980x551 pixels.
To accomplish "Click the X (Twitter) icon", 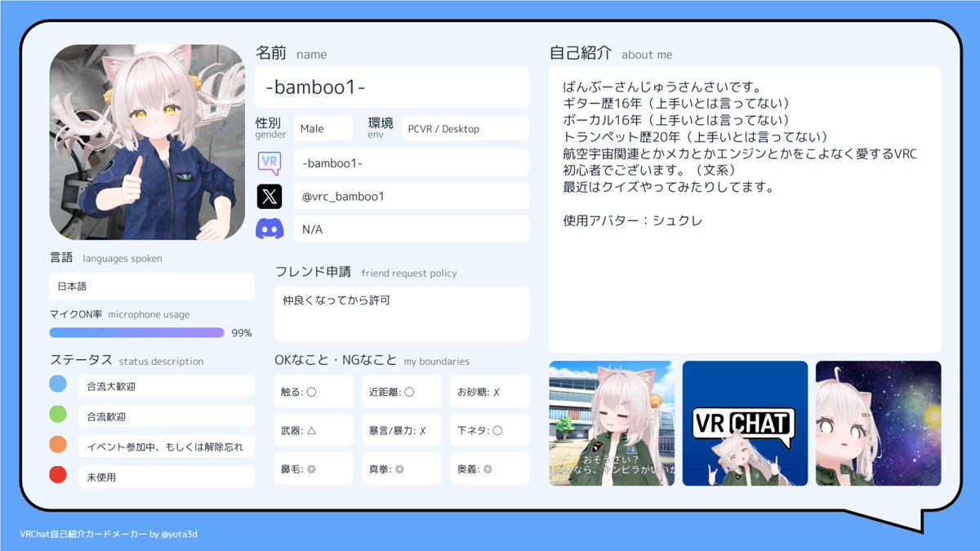I will (x=270, y=196).
